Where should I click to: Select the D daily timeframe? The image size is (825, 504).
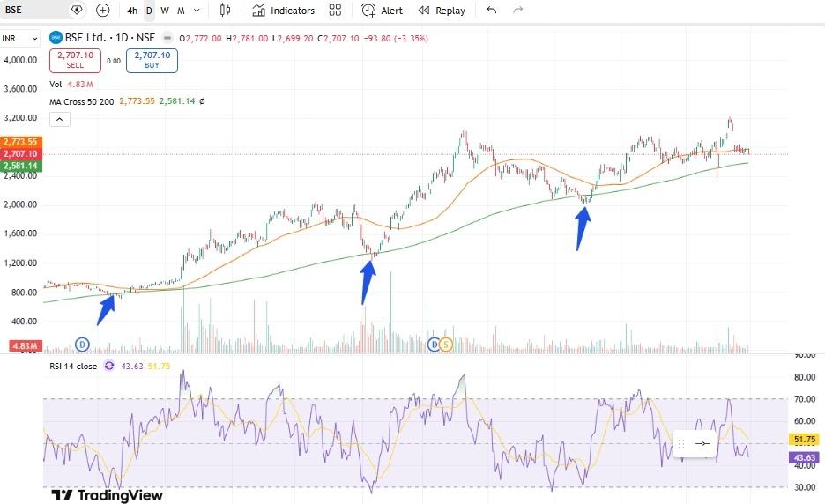149,11
